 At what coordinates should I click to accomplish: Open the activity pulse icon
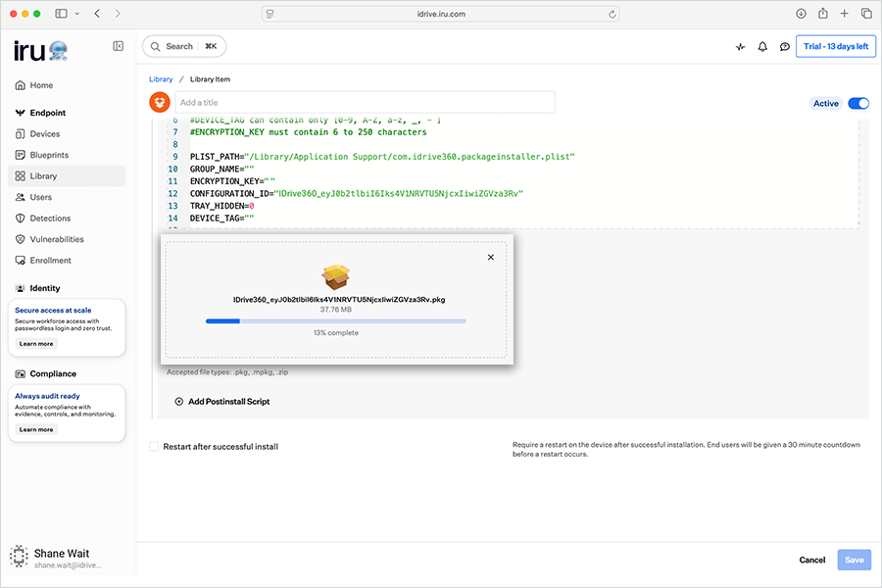click(740, 47)
